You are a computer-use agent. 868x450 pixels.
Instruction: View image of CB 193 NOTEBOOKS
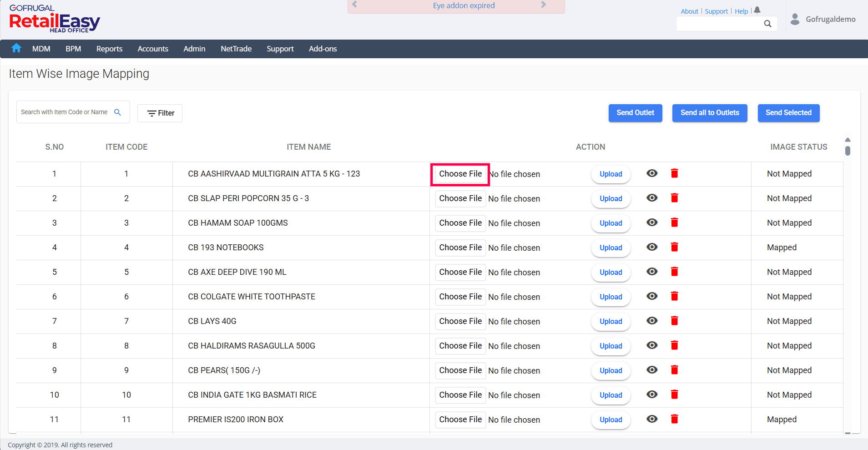pyautogui.click(x=652, y=247)
